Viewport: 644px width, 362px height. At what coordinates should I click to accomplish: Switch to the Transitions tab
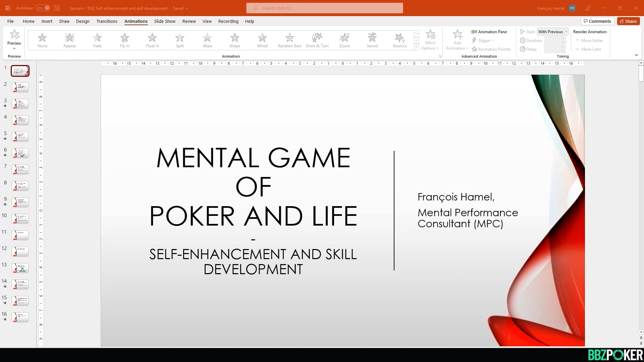coord(107,21)
